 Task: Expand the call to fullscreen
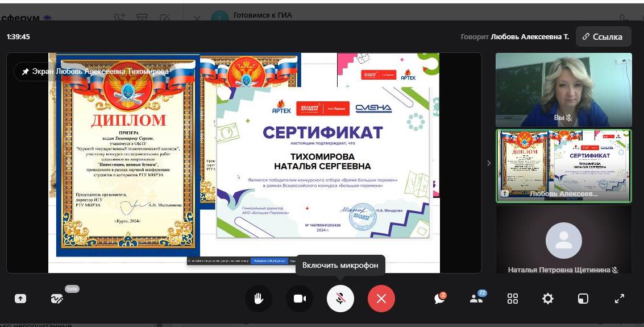620,299
